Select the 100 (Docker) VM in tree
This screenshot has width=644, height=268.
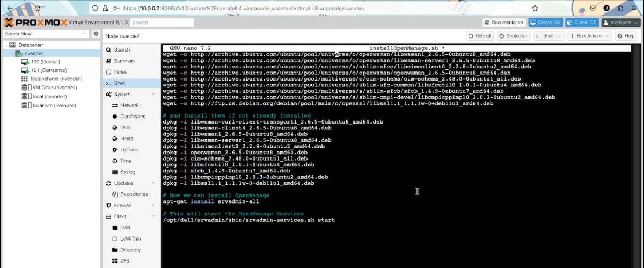pos(46,62)
